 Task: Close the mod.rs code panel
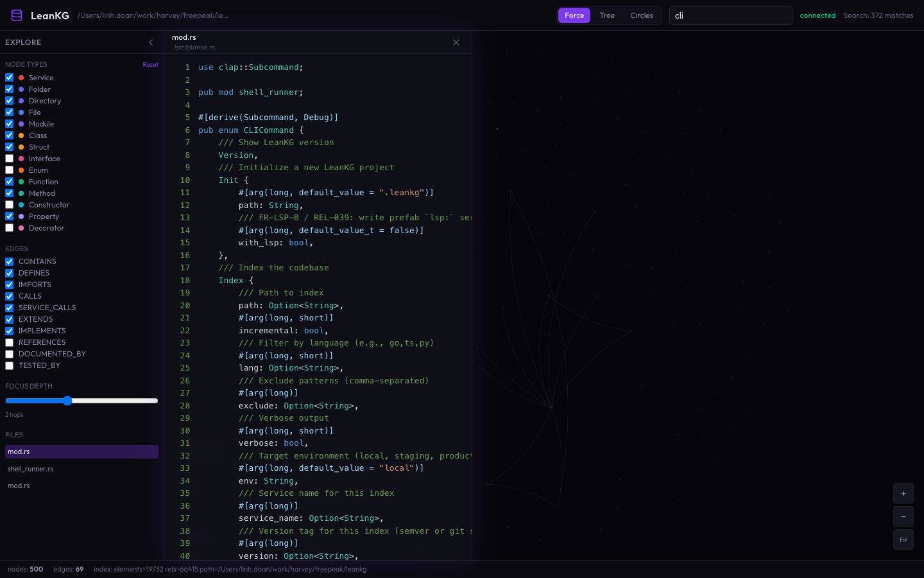pos(456,42)
